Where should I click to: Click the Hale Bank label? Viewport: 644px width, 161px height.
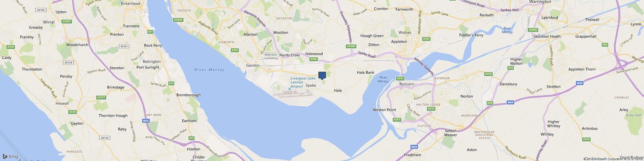pos(365,72)
